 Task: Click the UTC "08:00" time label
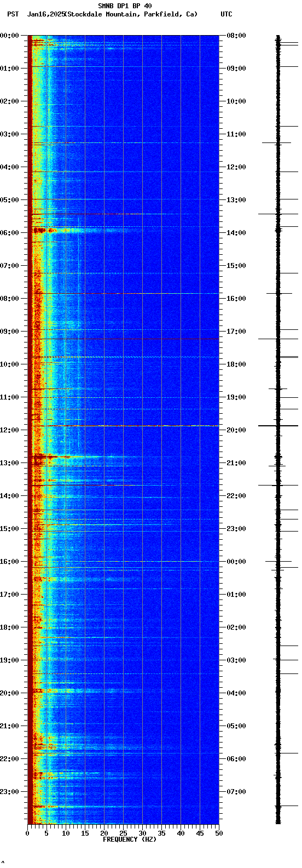click(x=236, y=36)
